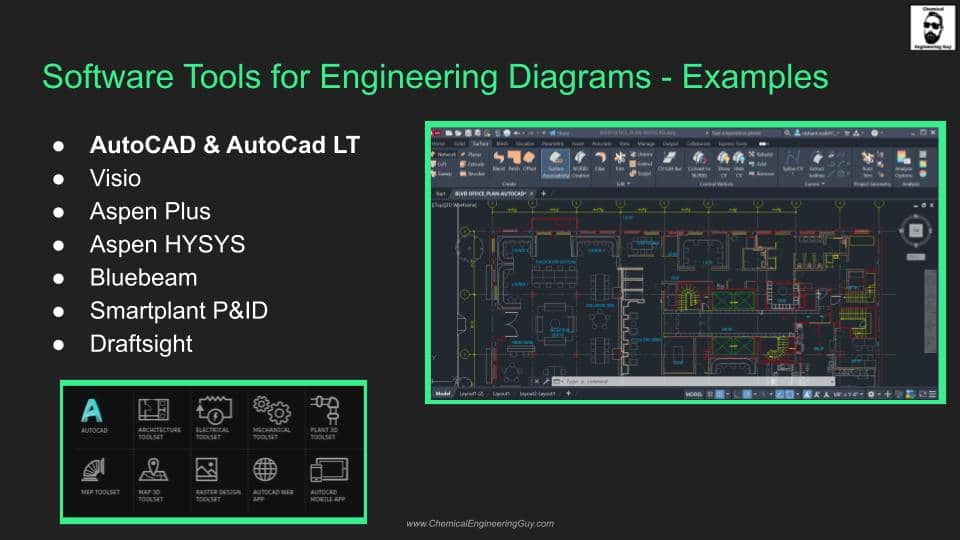
Task: Add a new layout with plus button
Action: pos(568,394)
